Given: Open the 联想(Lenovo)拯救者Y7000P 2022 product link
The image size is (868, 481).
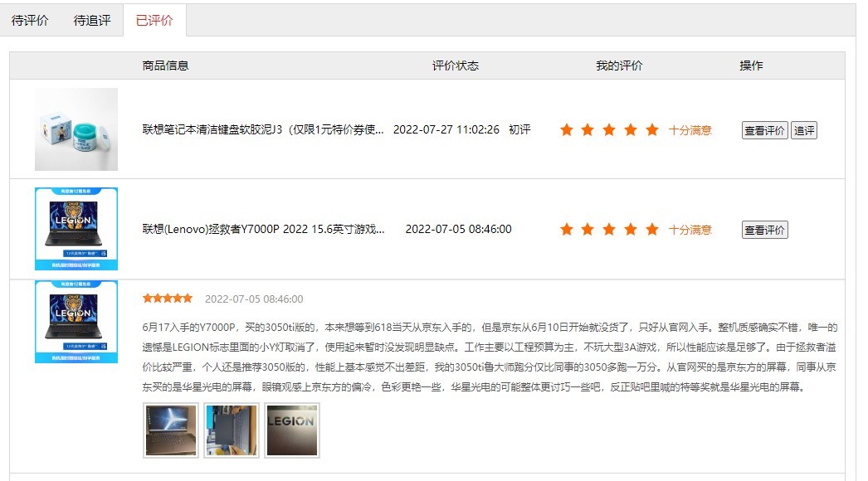Looking at the screenshot, I should [263, 229].
